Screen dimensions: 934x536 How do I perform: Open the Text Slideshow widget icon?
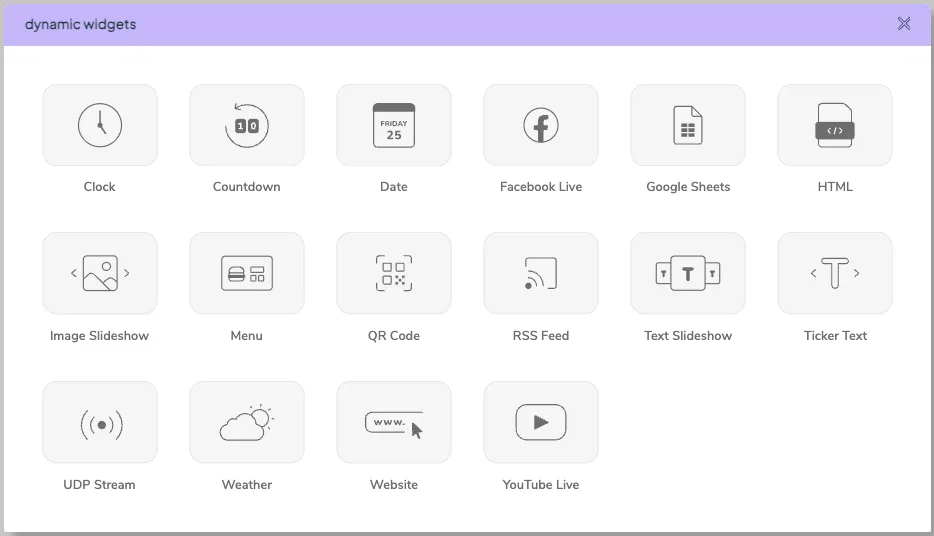(x=688, y=273)
